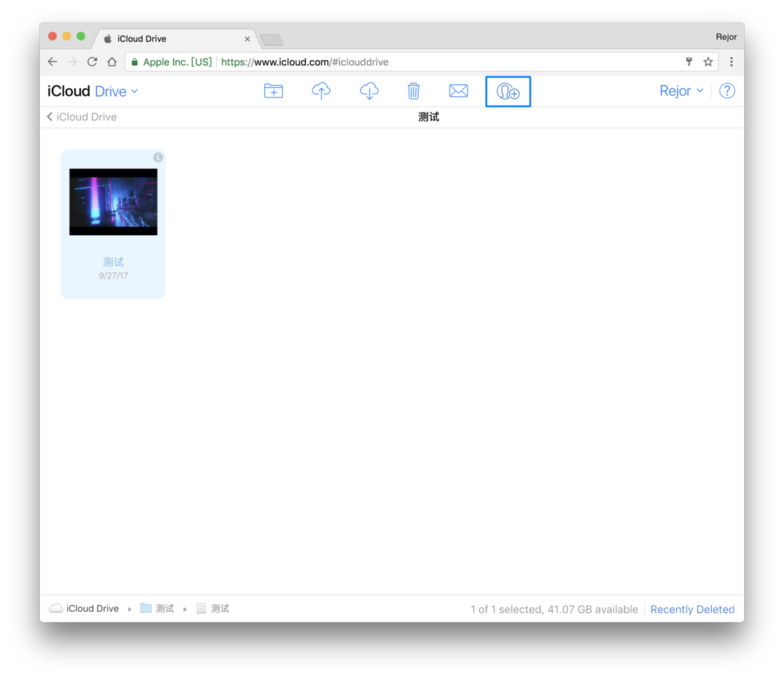Screen dimensions: 784x679
Task: Go back using the iCloud Drive breadcrumb chevron
Action: coord(49,117)
